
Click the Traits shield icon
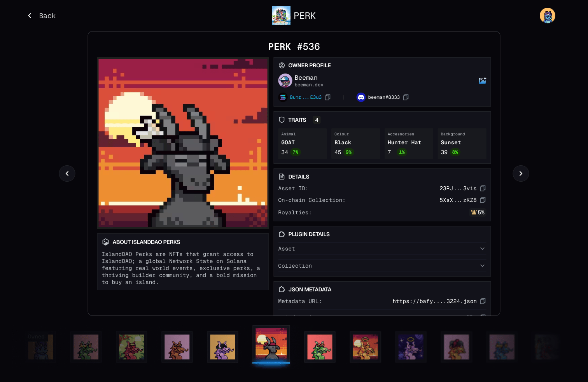pos(282,120)
